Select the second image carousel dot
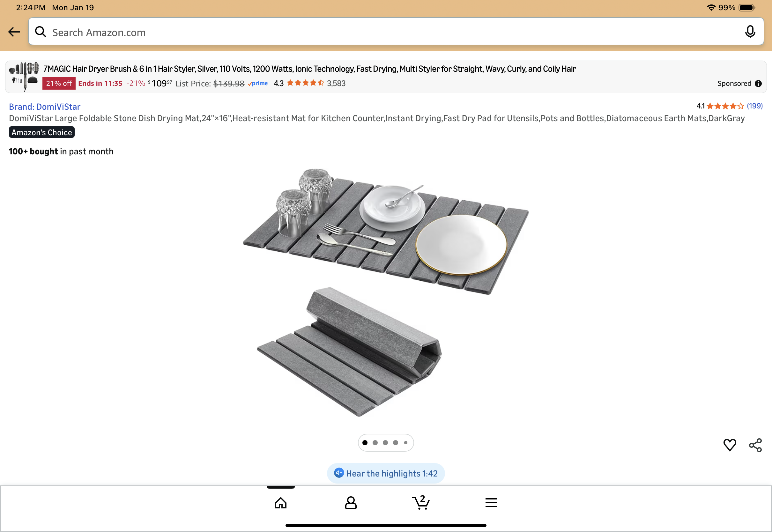The width and height of the screenshot is (772, 532). [x=375, y=443]
